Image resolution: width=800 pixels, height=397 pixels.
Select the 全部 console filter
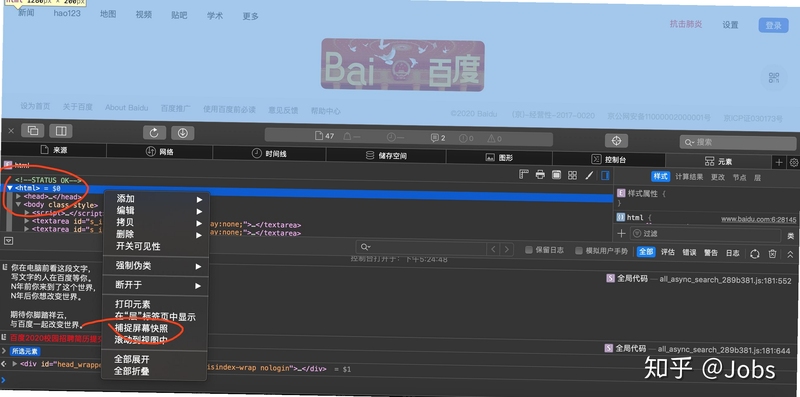click(x=646, y=252)
